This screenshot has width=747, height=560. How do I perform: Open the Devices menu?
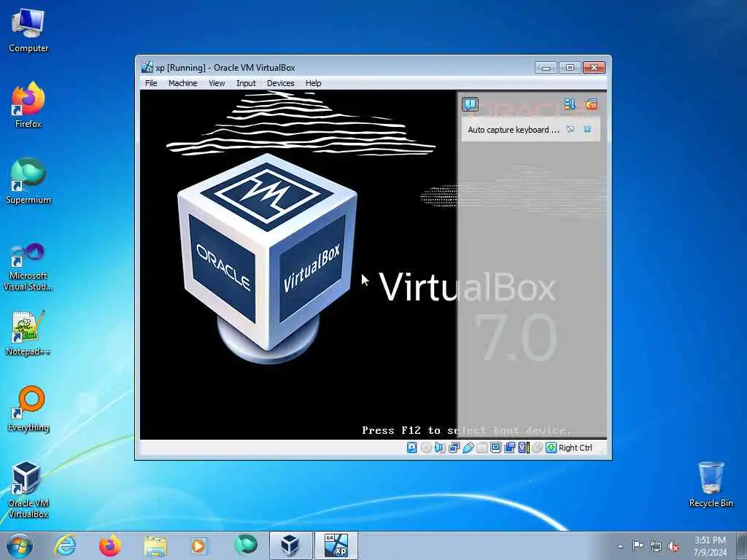click(x=280, y=83)
